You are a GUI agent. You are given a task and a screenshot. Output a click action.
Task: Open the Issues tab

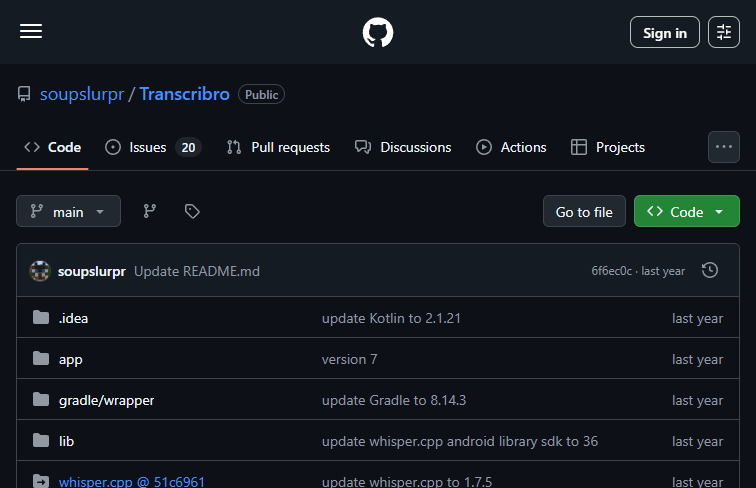pos(153,147)
